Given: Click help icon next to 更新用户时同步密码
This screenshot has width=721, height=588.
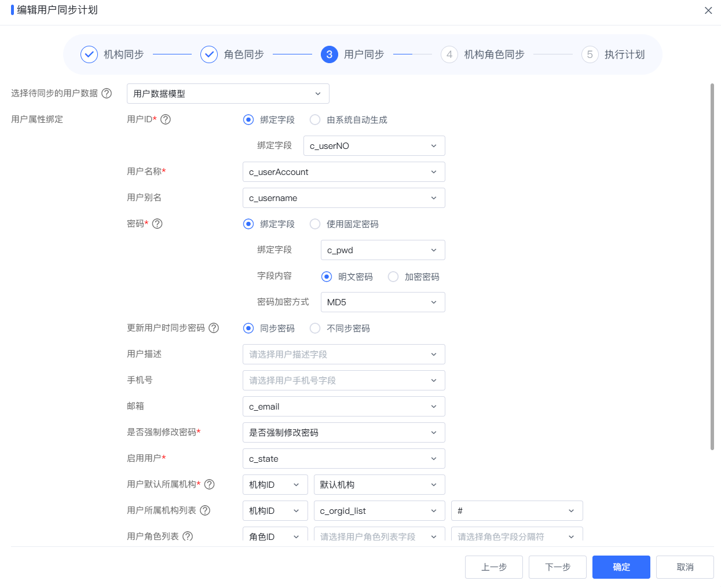Looking at the screenshot, I should pos(214,328).
